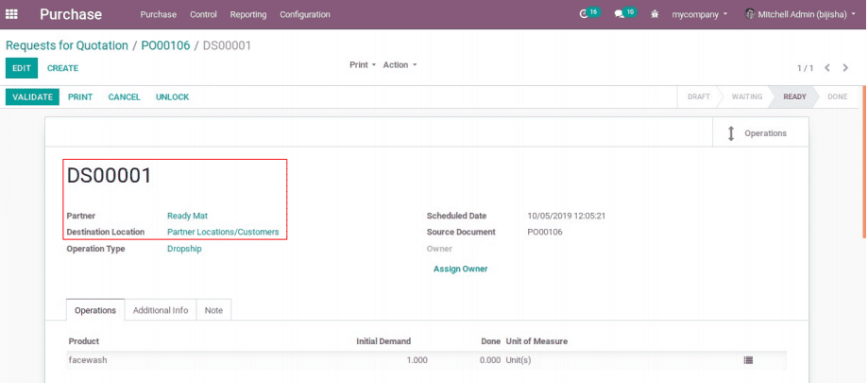Open the Dropship operation type link
Viewport: 868px width, 383px height.
click(184, 249)
